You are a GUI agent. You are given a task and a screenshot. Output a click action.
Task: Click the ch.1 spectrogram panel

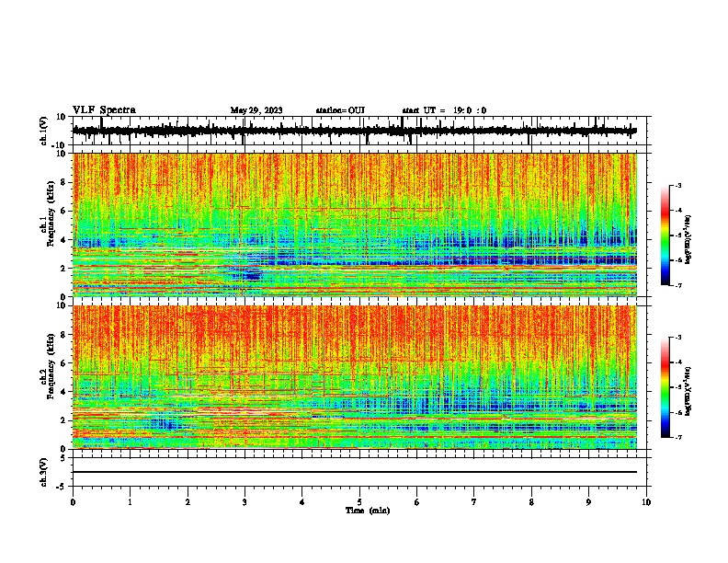355,224
